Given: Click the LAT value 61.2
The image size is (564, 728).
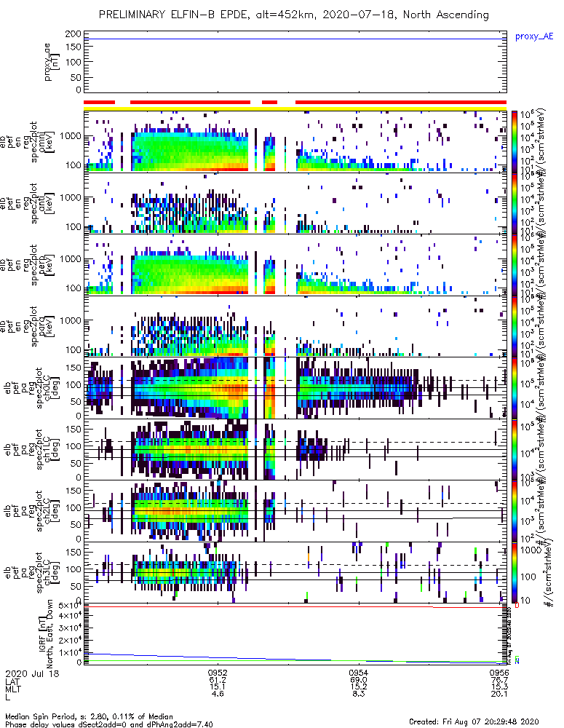Looking at the screenshot, I should [218, 680].
